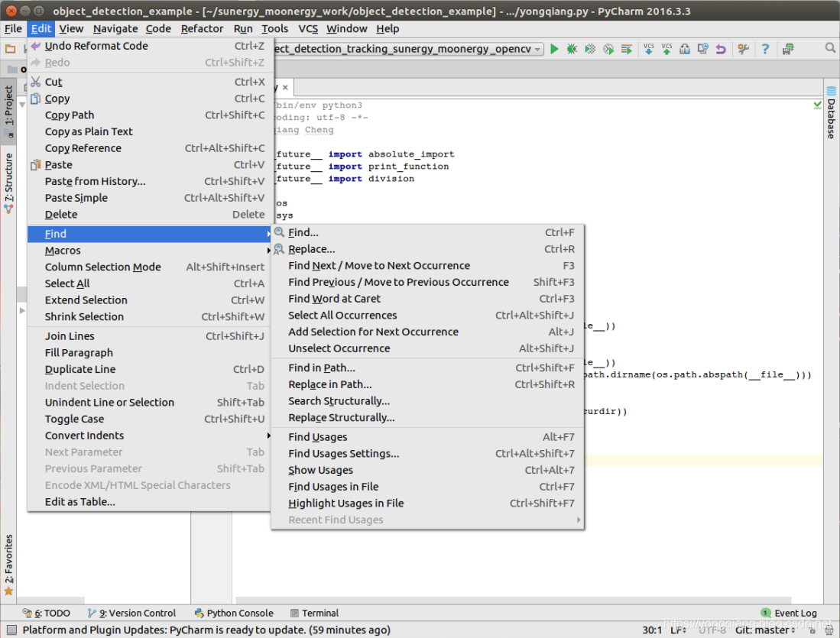Commit changes to VCS
The image size is (840, 638).
point(666,48)
